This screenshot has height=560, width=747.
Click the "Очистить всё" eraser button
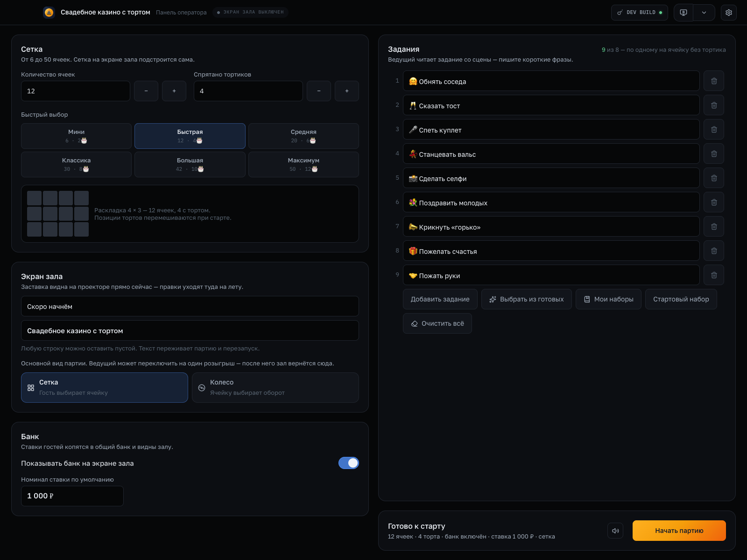(437, 323)
